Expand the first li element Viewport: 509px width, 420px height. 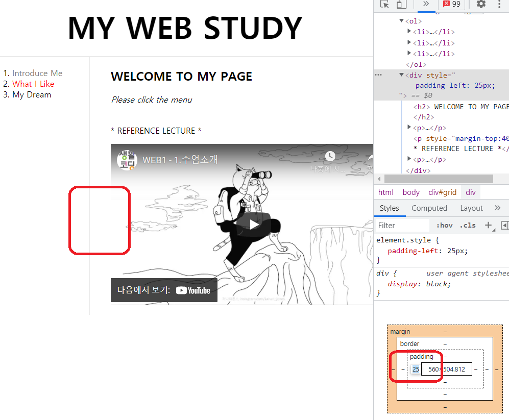(409, 31)
